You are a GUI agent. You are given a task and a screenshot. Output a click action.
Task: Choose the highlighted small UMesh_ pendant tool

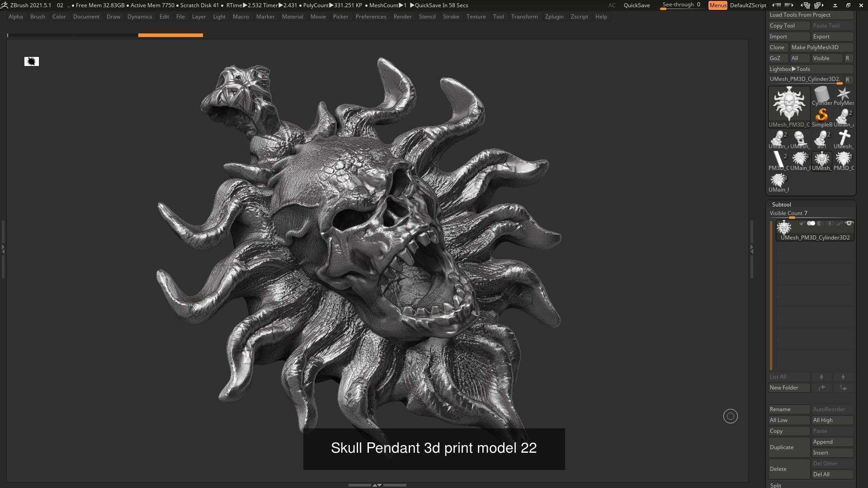point(821,161)
